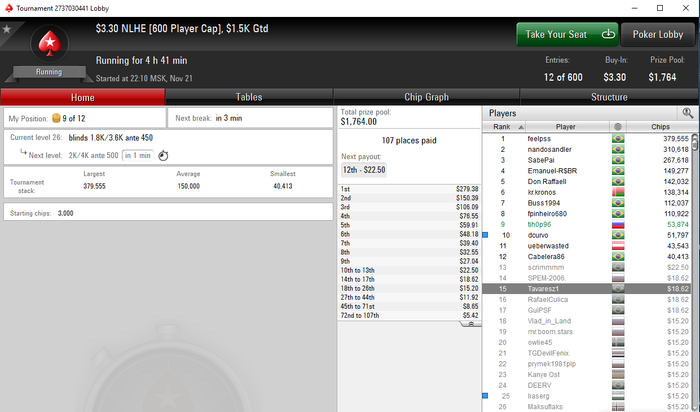Click the chip stack icon in My Position

[x=56, y=118]
